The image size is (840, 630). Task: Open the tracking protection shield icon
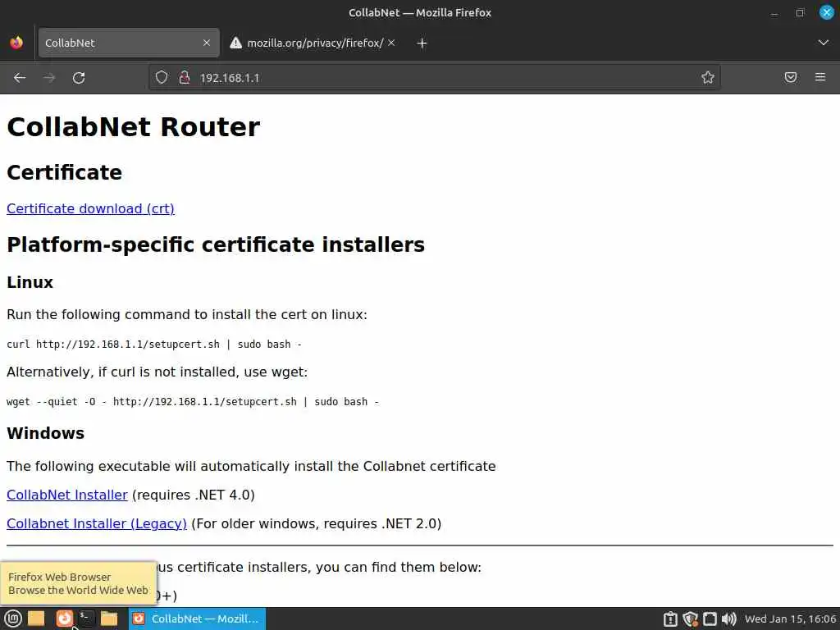click(x=162, y=78)
